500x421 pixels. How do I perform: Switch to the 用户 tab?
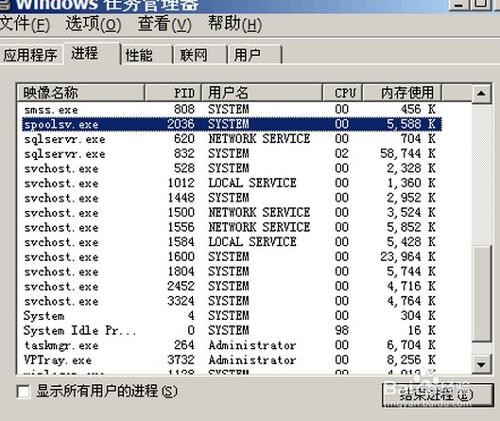click(255, 55)
